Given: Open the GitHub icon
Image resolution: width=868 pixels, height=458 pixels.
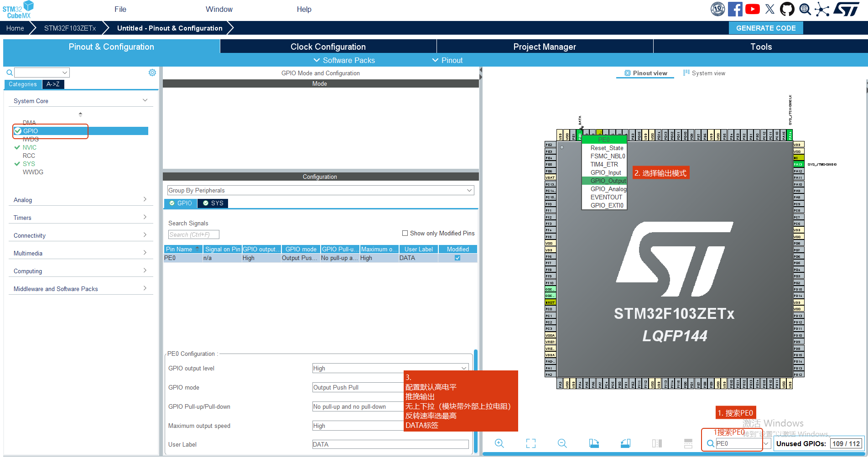Looking at the screenshot, I should coord(787,9).
